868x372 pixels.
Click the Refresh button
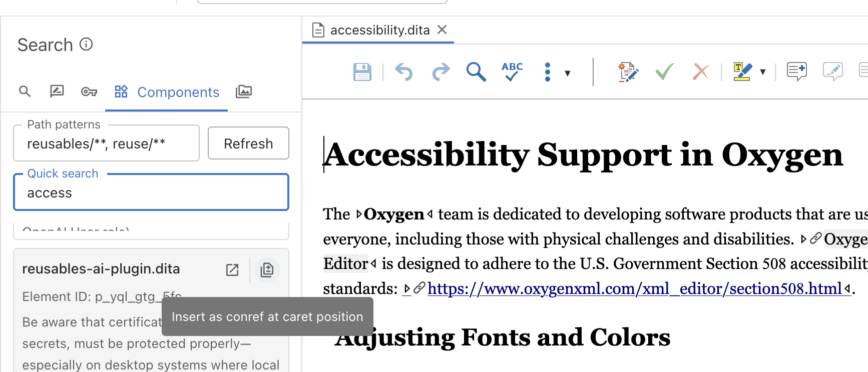[248, 143]
